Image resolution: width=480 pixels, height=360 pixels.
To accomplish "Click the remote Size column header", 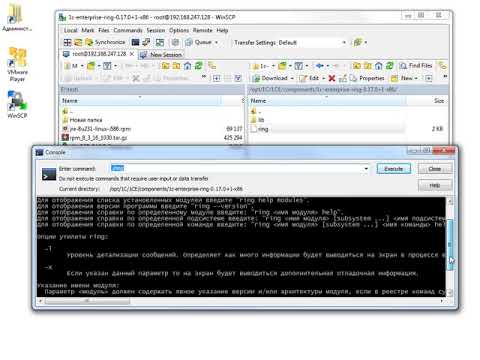I will (x=427, y=101).
